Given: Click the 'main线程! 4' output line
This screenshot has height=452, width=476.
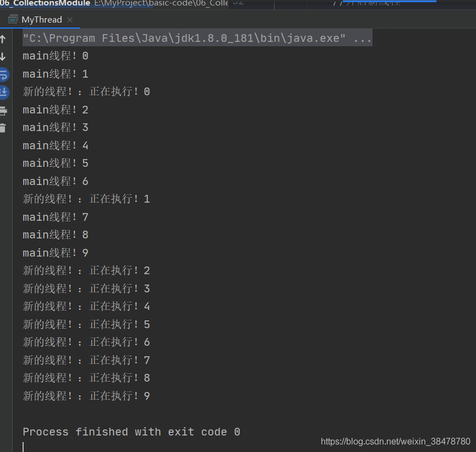Looking at the screenshot, I should point(56,145).
